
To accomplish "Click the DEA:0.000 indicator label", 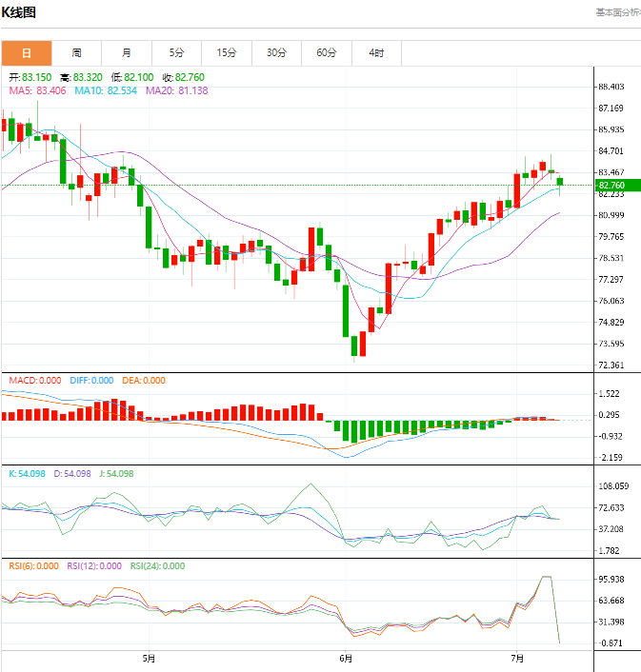I will point(144,381).
